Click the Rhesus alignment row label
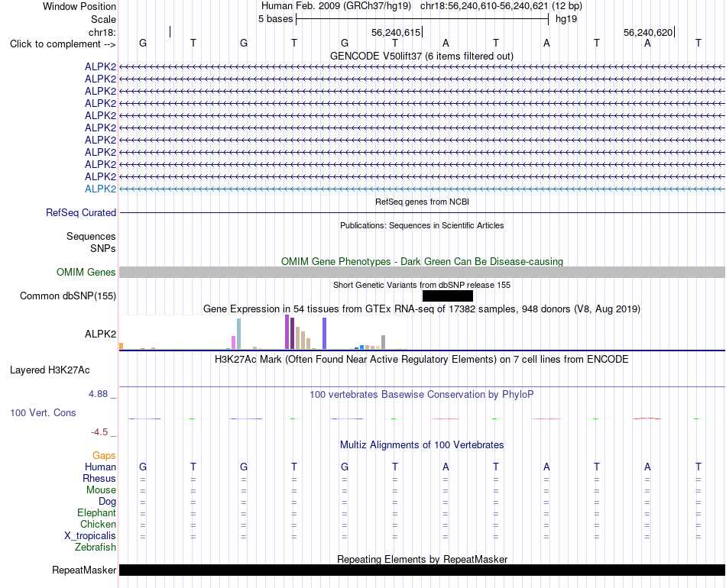 [x=99, y=478]
